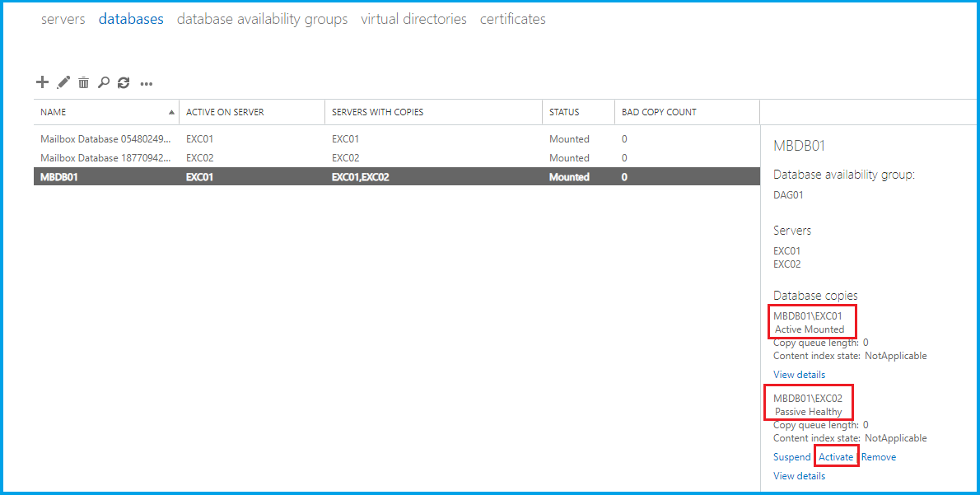This screenshot has height=495, width=980.
Task: Select the Mailbox Database 18770942 row
Action: (105, 158)
